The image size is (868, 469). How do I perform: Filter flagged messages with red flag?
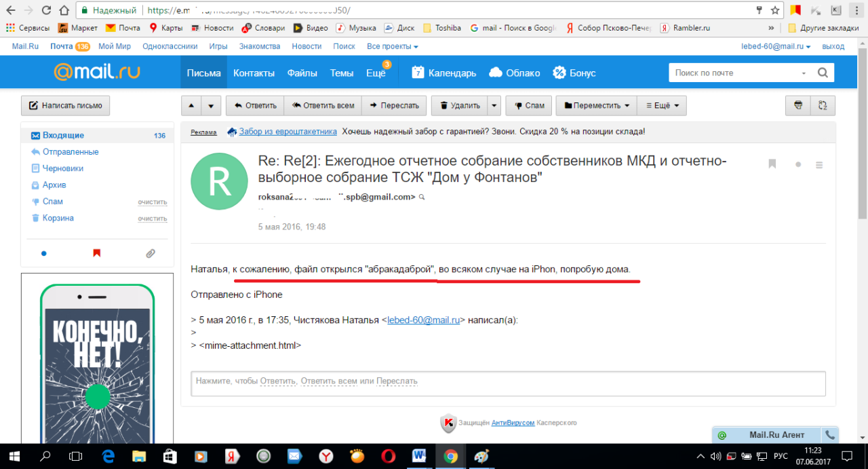(x=96, y=253)
